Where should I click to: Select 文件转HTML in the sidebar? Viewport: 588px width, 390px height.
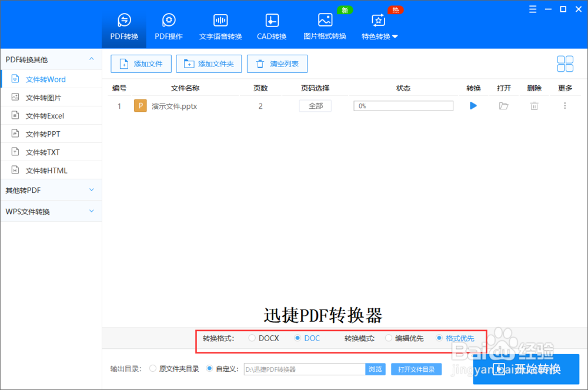point(51,170)
